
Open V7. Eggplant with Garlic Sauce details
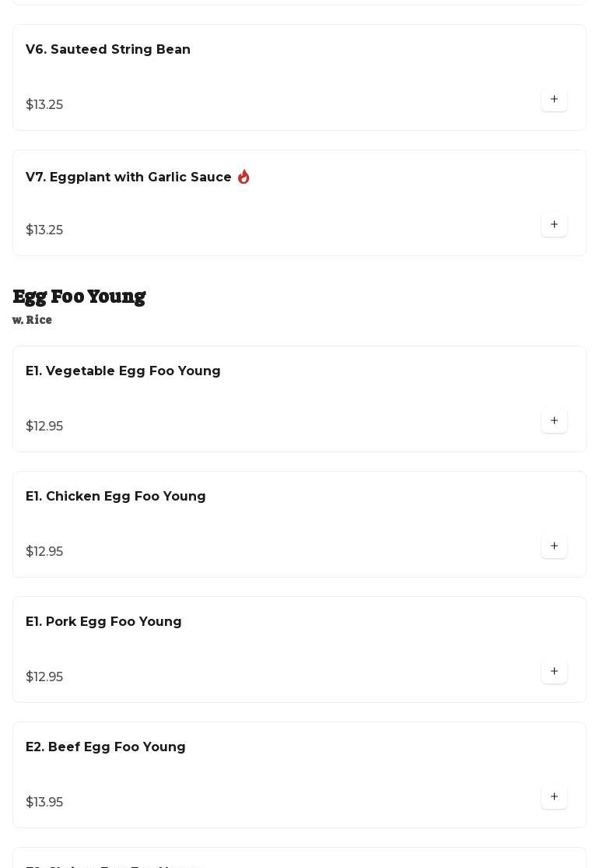(128, 177)
